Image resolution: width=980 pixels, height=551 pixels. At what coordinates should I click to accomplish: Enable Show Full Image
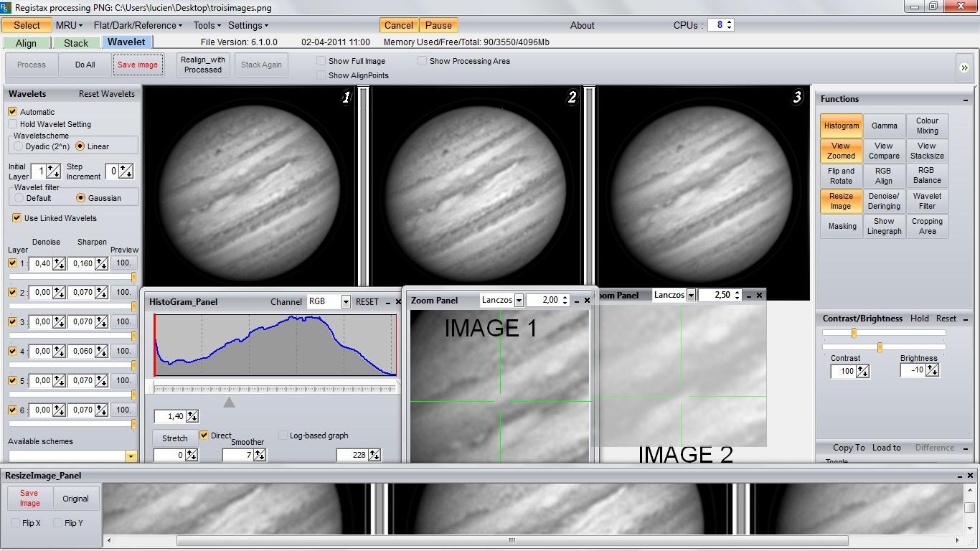321,61
